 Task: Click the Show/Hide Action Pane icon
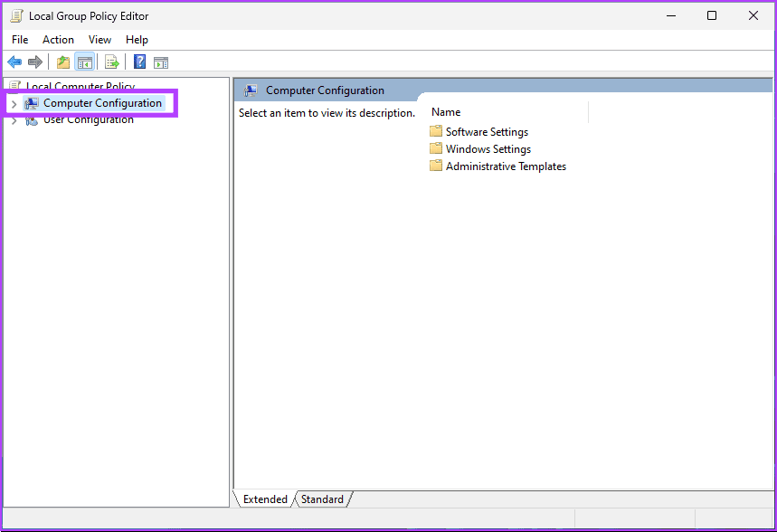pos(161,62)
